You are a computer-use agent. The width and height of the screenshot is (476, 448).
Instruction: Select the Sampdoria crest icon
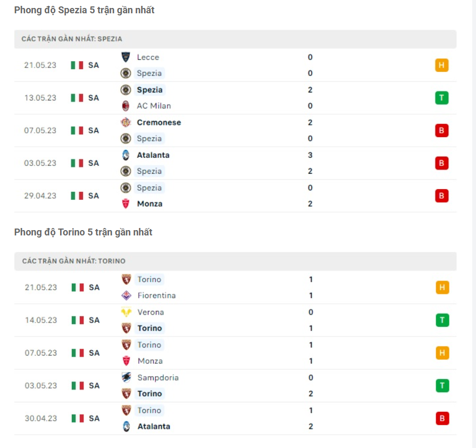[126, 377]
